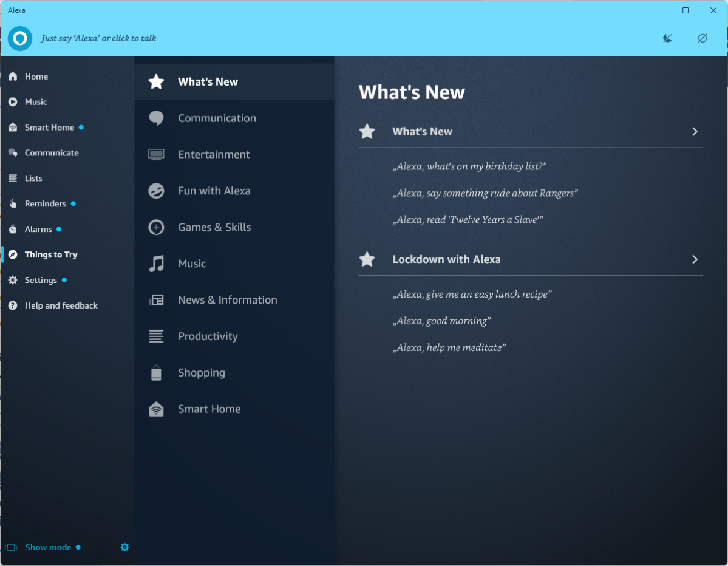728x566 pixels.
Task: Click the compass icon for Things to Try
Action: pyautogui.click(x=13, y=254)
